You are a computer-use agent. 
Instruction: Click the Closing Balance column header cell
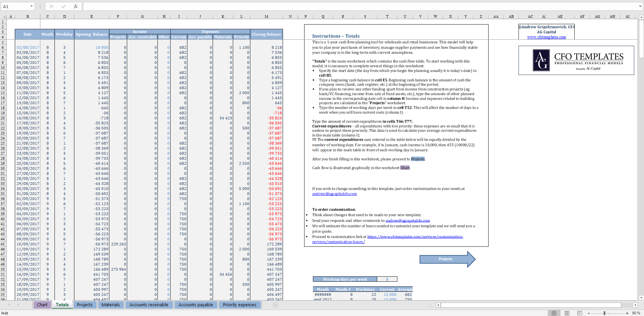click(x=266, y=34)
